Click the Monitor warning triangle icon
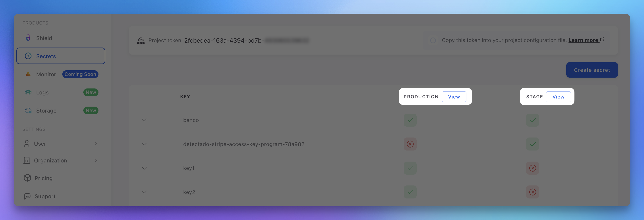 [28, 74]
